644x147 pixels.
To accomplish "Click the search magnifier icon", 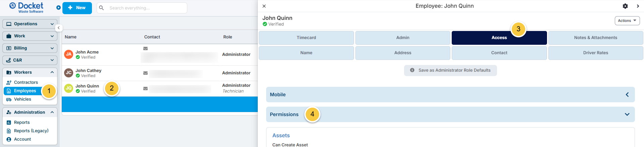I will tap(101, 8).
